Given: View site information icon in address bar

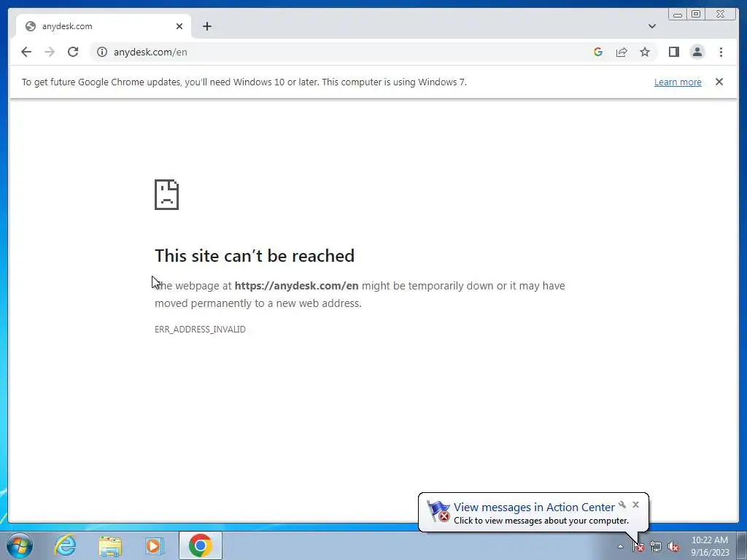Looking at the screenshot, I should [x=102, y=52].
